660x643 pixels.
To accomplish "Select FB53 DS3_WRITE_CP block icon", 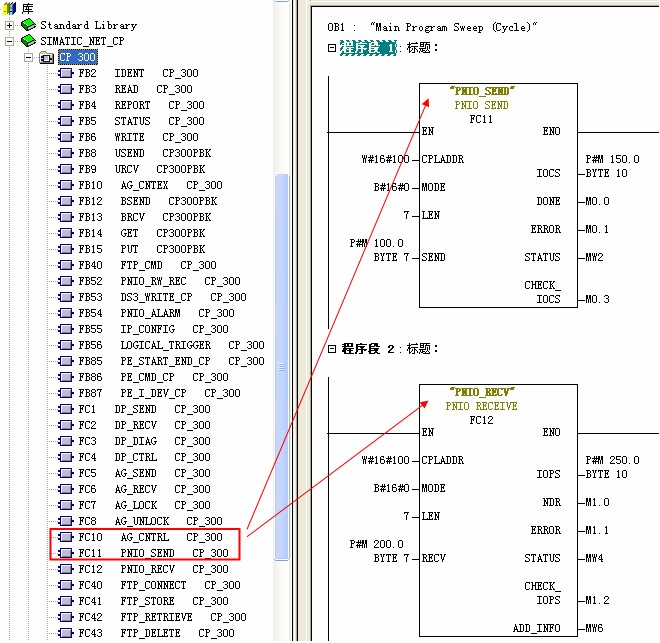I will pos(66,297).
